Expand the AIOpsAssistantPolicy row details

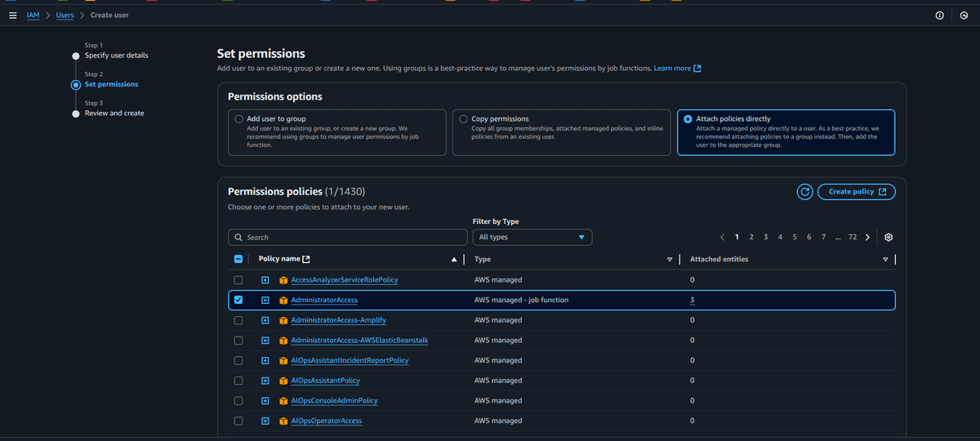265,381
